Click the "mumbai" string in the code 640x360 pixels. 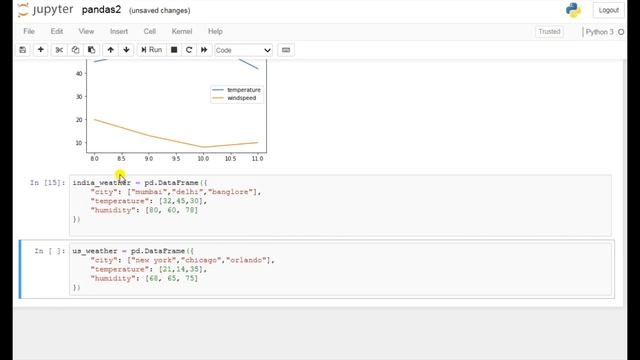coord(150,192)
